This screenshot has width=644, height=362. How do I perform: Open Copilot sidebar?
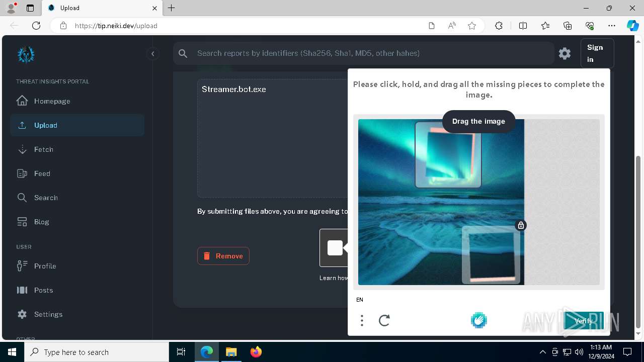tap(632, 26)
